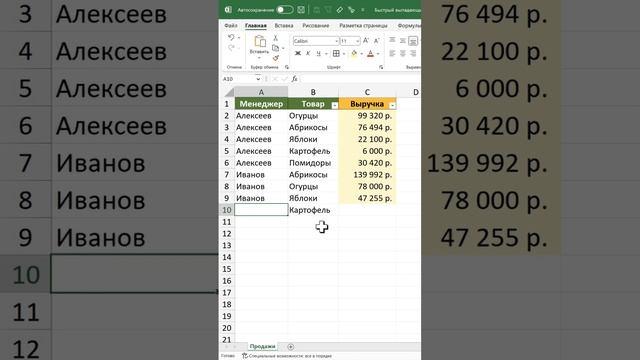
Task: Open the Шрифт group dialog launcher
Action: (x=381, y=67)
